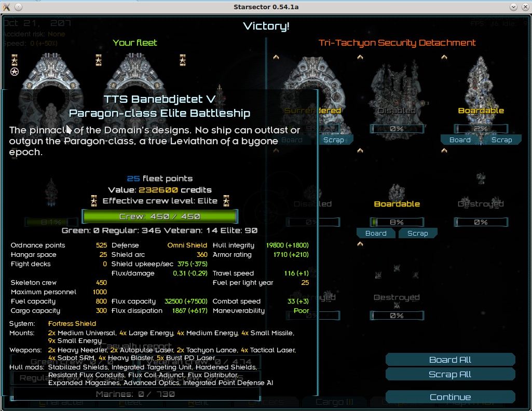Open the window menu X icon in the title bar

click(x=6, y=7)
